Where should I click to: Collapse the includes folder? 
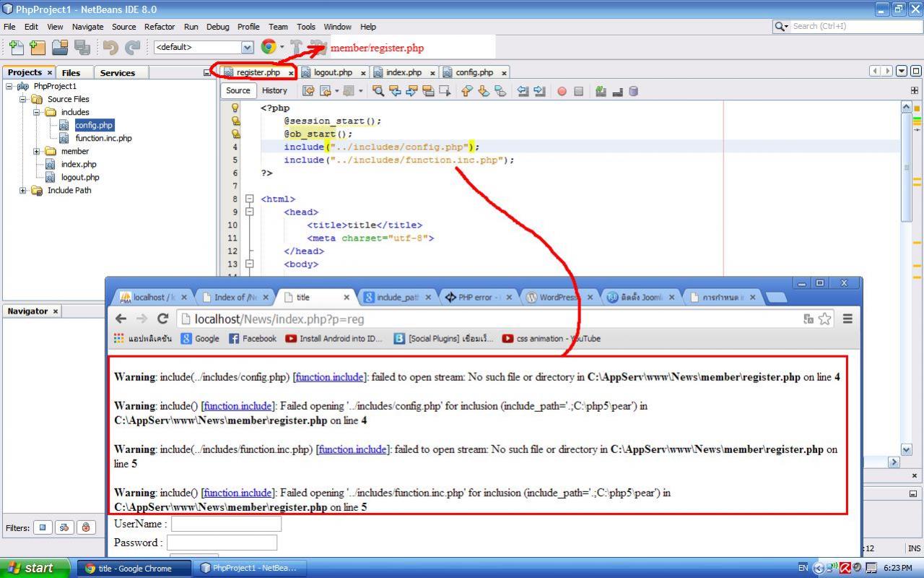(37, 112)
